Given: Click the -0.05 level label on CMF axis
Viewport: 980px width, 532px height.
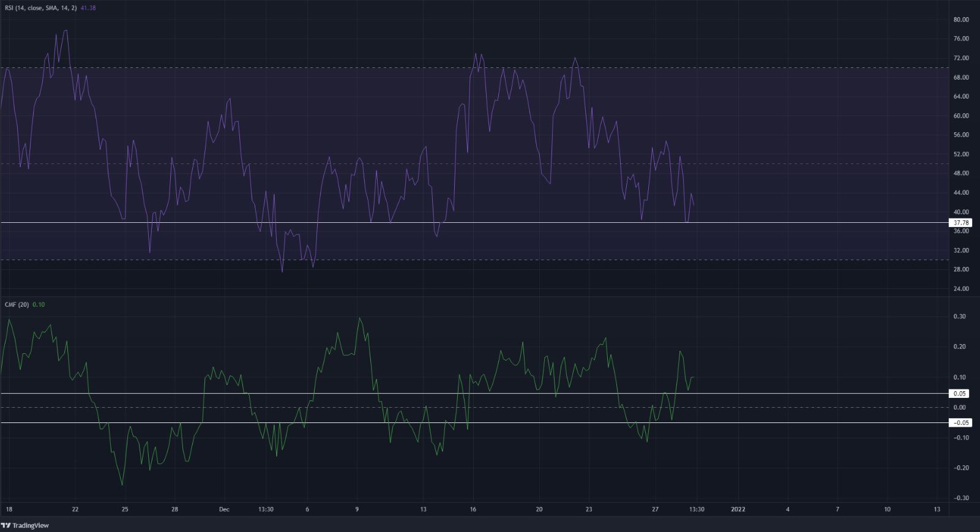Looking at the screenshot, I should [960, 422].
